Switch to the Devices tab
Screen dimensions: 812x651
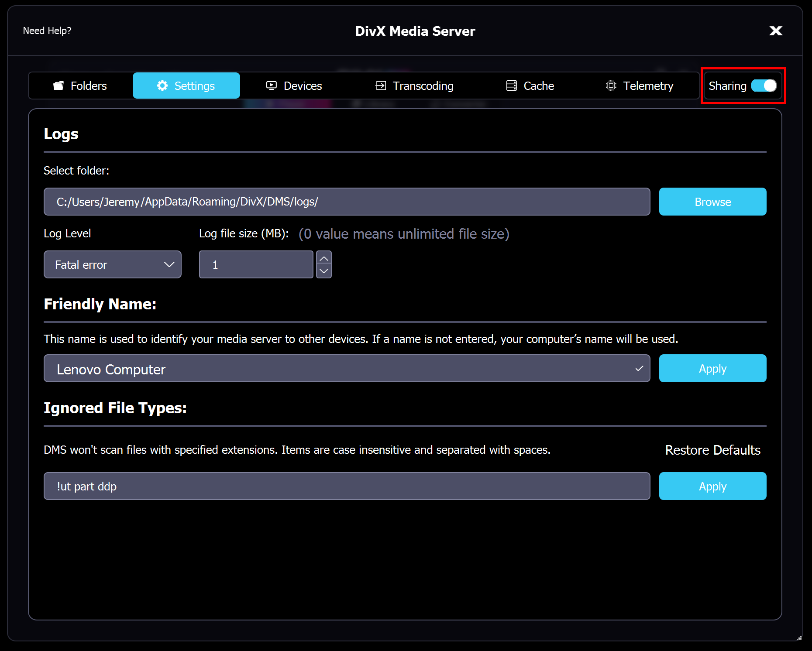click(x=294, y=86)
